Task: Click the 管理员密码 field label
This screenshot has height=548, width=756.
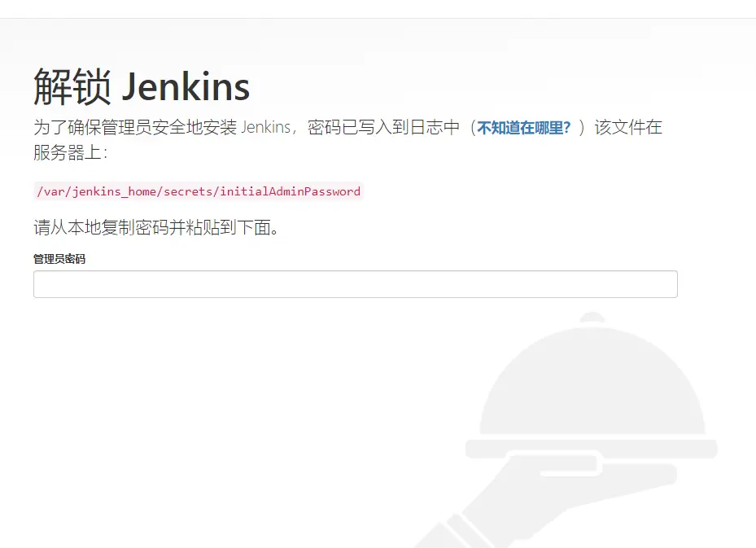Action: click(59, 259)
